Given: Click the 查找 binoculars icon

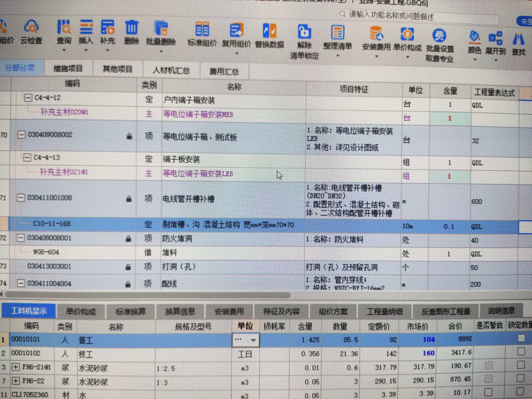Looking at the screenshot, I should coord(518,39).
